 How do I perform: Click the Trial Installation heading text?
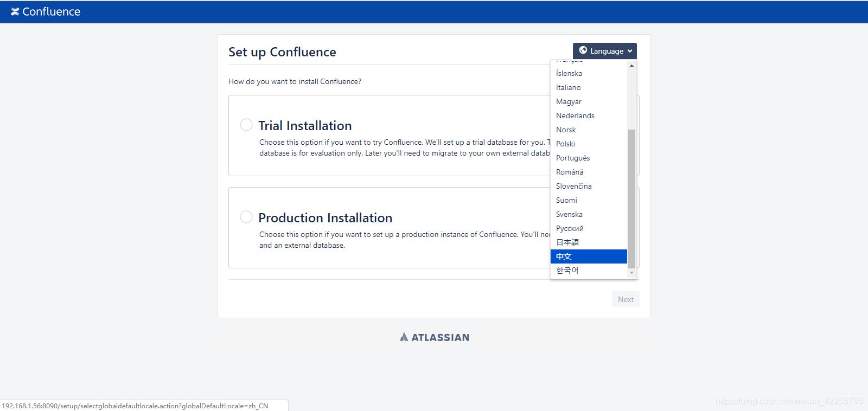305,125
